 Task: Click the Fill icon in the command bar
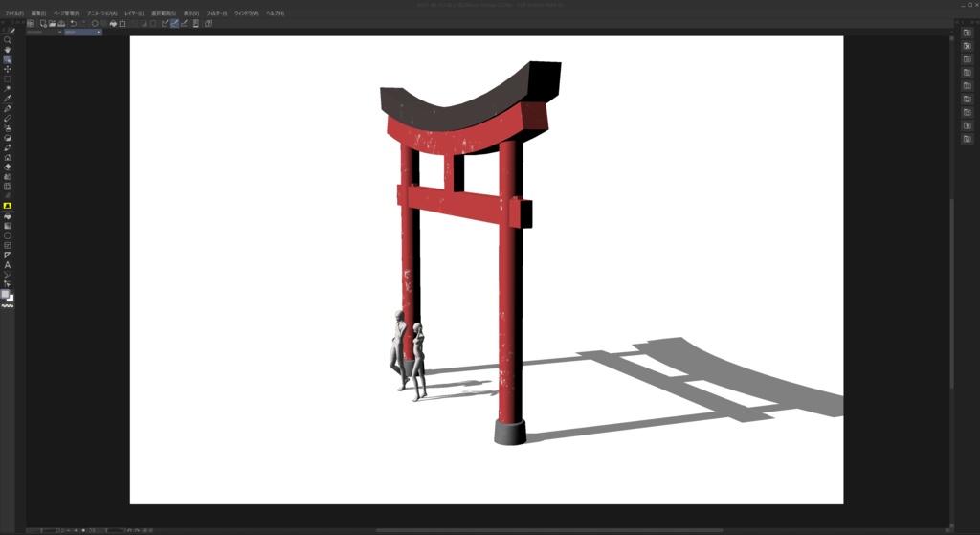click(x=113, y=24)
